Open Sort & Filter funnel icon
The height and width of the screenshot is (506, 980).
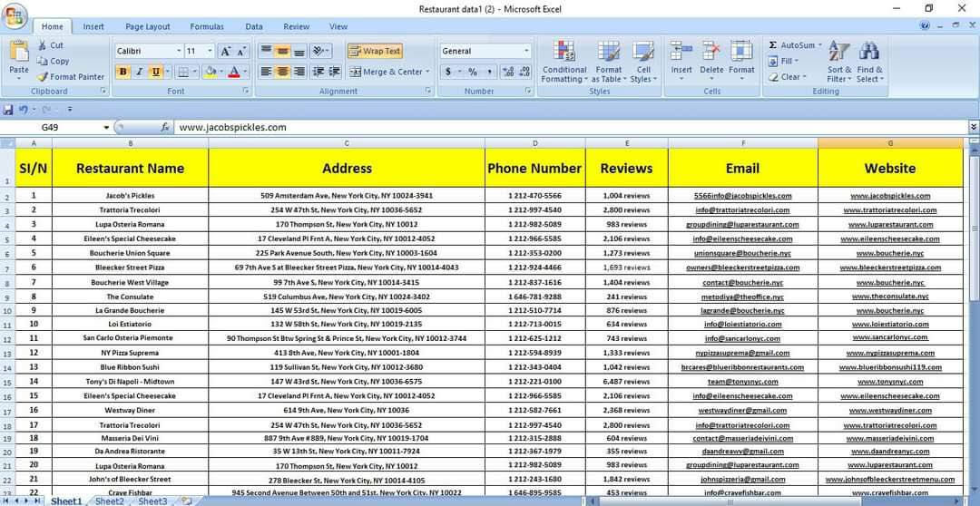(x=838, y=51)
